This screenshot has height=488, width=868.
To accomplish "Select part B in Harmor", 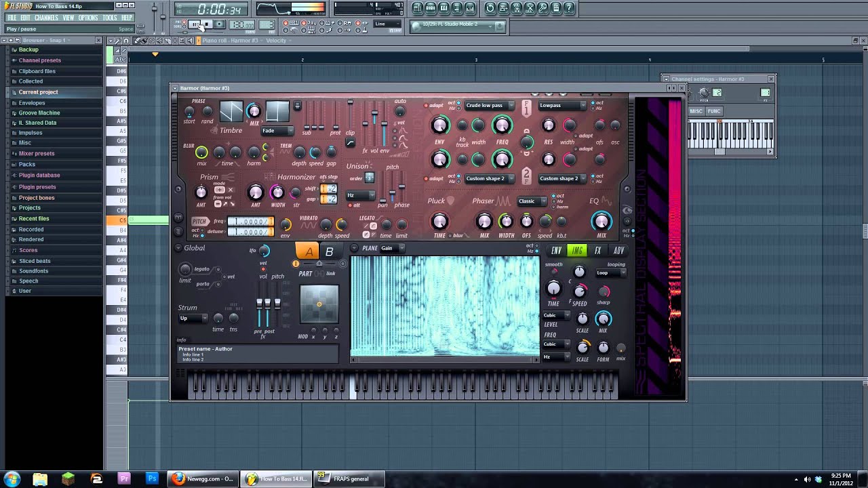I will pos(330,251).
